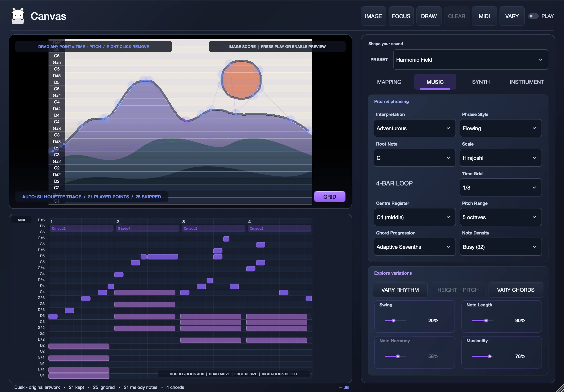
Task: Open the Centre Register C4 dropdown
Action: pos(414,217)
